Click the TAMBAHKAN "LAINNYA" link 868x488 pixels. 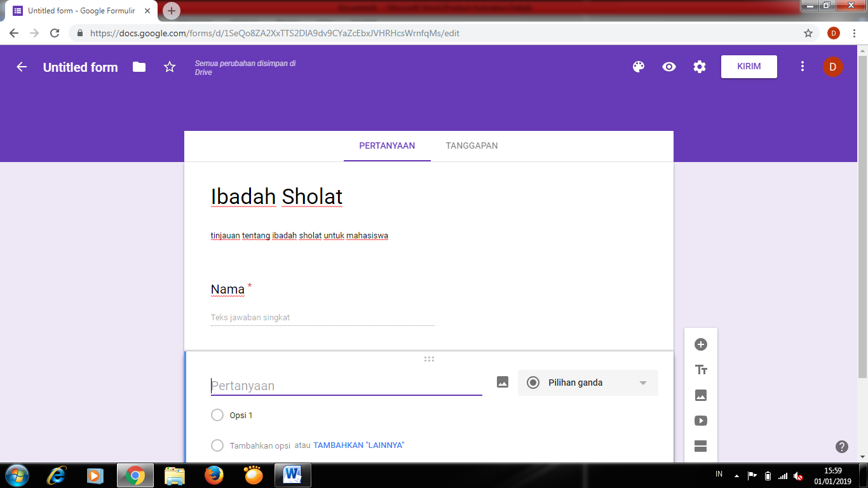358,445
